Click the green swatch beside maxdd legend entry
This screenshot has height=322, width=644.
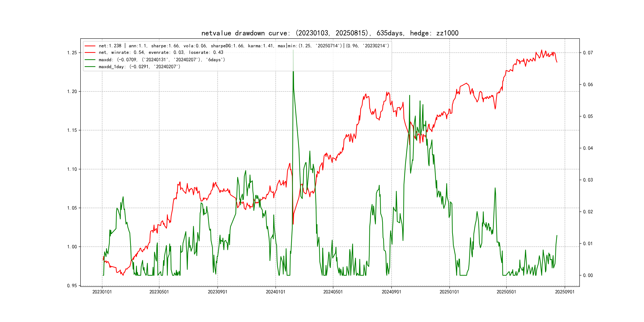pos(90,60)
